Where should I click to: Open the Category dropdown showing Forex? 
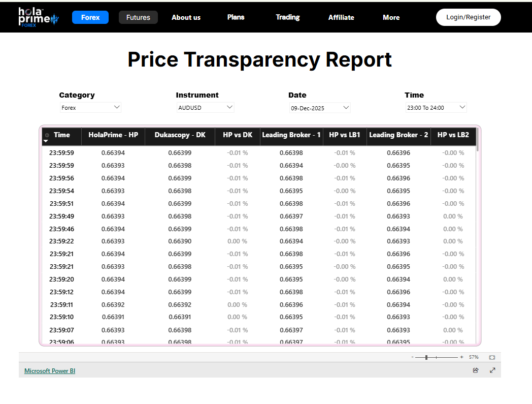(90, 108)
